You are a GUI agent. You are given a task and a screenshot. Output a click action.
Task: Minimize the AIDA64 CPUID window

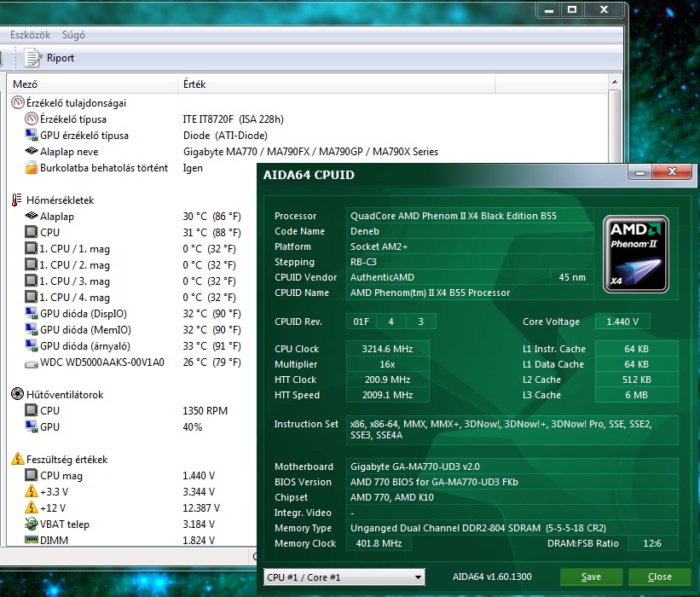[639, 172]
